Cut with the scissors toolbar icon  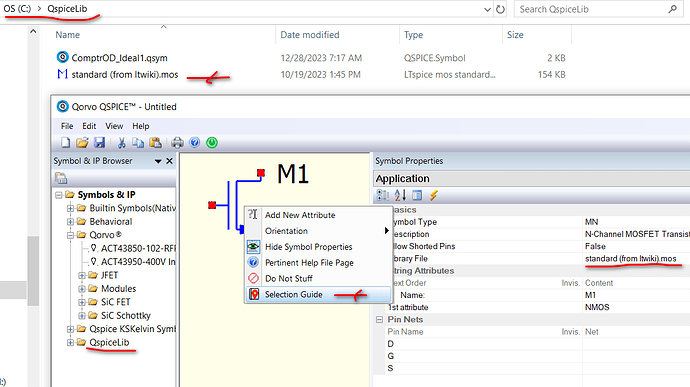click(x=121, y=143)
